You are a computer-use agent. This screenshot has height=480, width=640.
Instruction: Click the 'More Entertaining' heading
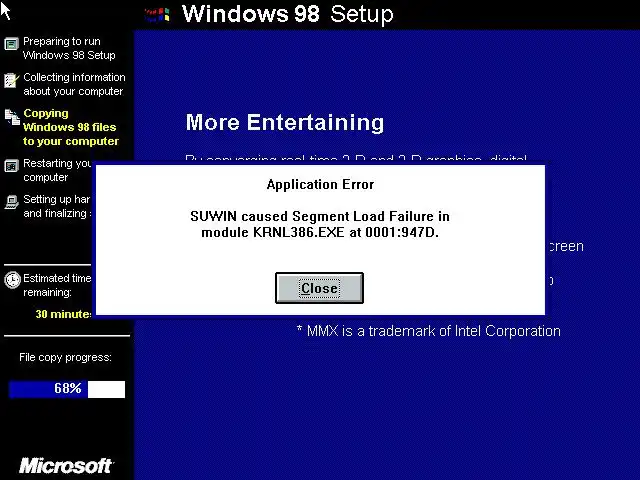point(285,122)
